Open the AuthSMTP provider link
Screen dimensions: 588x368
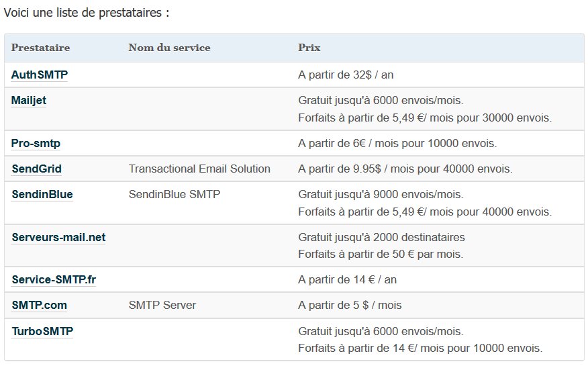pos(40,75)
